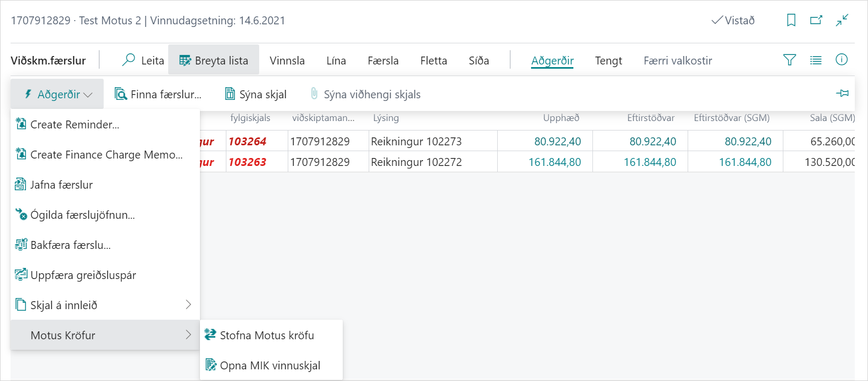Open the Tengt tab

(608, 61)
